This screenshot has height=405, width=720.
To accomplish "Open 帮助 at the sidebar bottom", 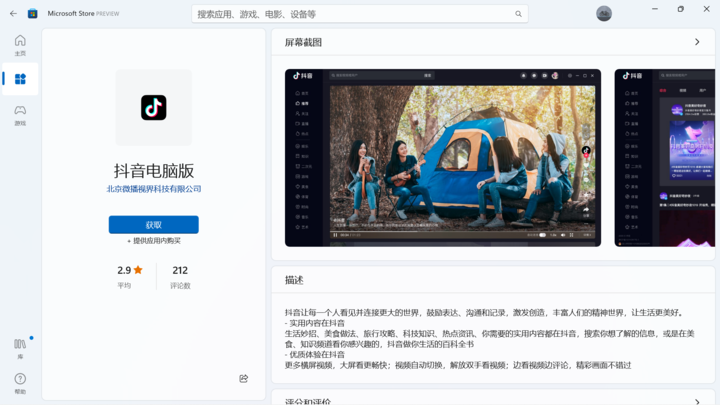I will (20, 383).
